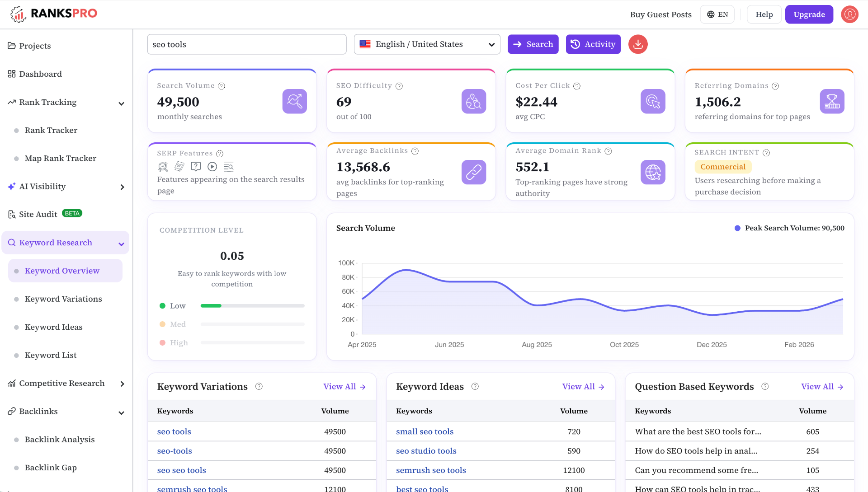Click the purple Search button
The height and width of the screenshot is (492, 868).
click(x=533, y=44)
